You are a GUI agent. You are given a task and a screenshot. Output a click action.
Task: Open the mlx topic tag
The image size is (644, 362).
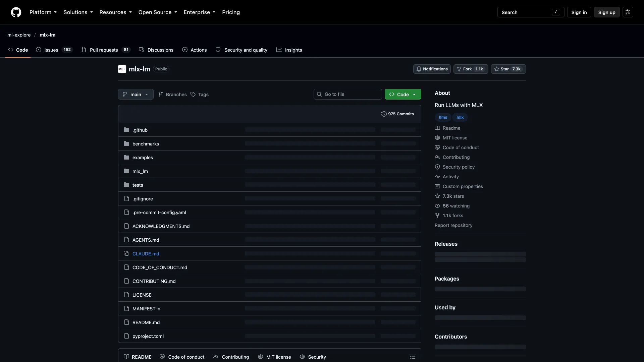coord(460,117)
